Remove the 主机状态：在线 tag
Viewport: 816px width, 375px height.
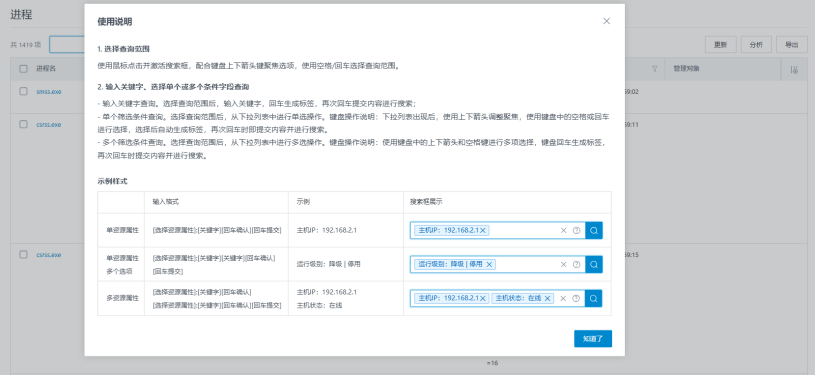[x=547, y=298]
